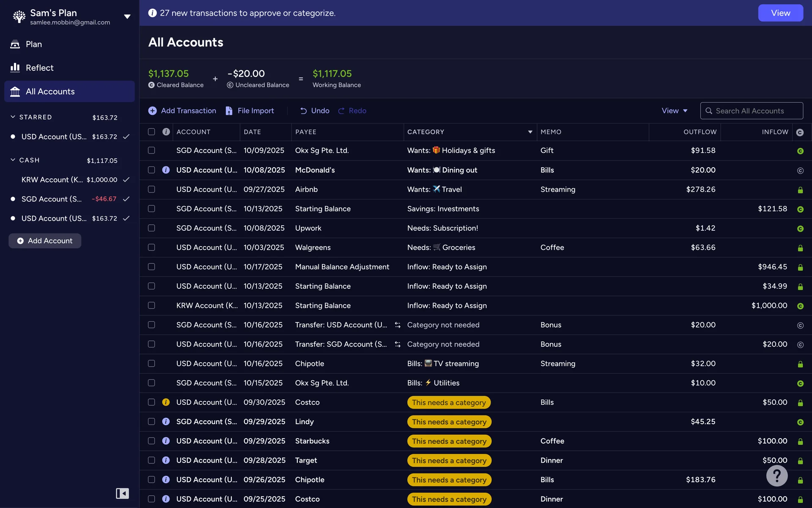Open the View dropdown in the toolbar
The image size is (812, 508).
[x=674, y=110]
